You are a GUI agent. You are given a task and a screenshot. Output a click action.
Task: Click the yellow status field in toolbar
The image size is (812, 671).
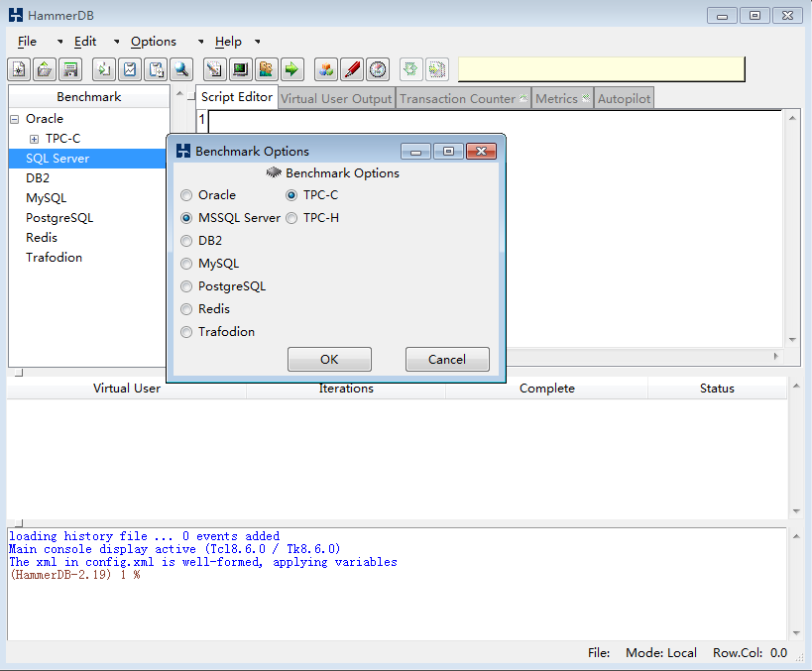point(601,69)
